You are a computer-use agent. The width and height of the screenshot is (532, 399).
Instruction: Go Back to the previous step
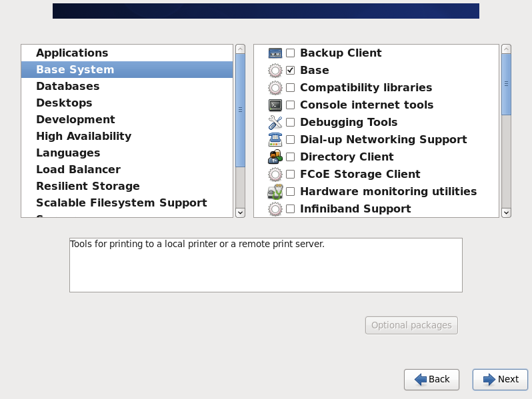(x=431, y=379)
